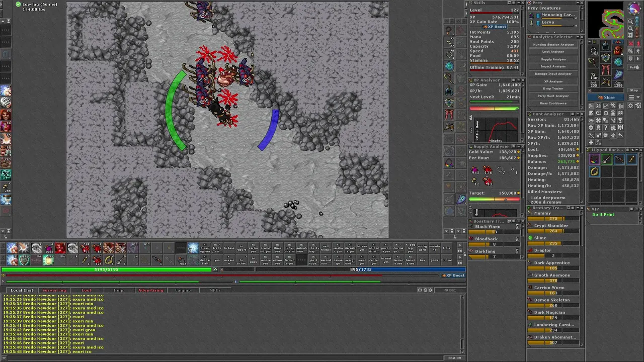The width and height of the screenshot is (644, 362).
Task: Switch to the Loot chat tab
Action: [x=87, y=290]
